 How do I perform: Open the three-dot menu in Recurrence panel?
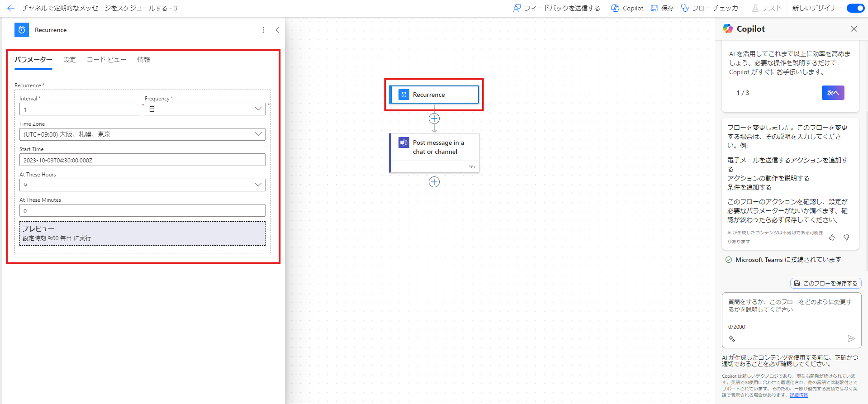pyautogui.click(x=263, y=30)
